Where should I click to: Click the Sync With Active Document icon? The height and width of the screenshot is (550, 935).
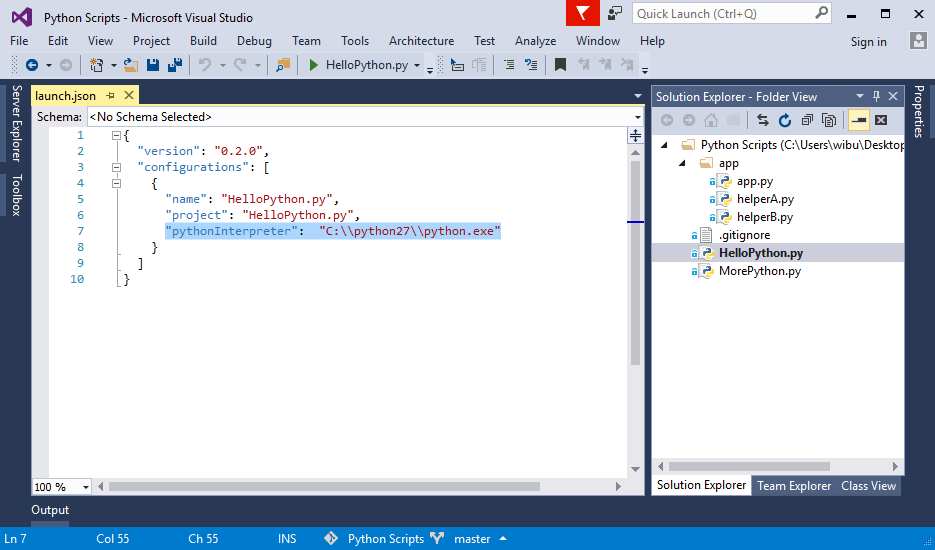[x=763, y=120]
